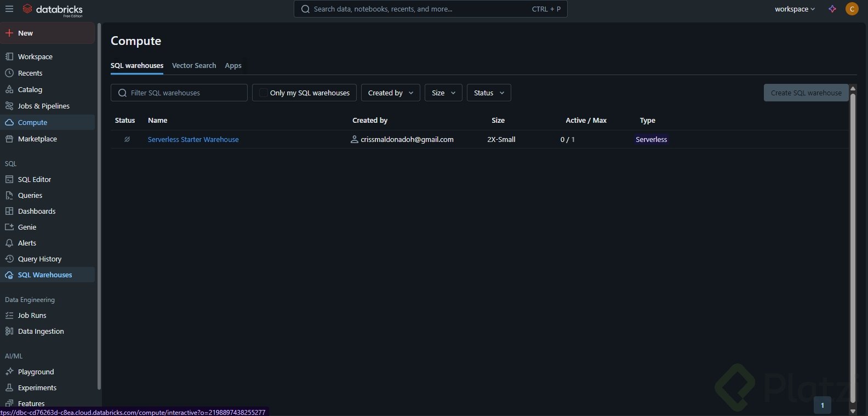
Task: Click the Size column header
Action: click(x=498, y=121)
